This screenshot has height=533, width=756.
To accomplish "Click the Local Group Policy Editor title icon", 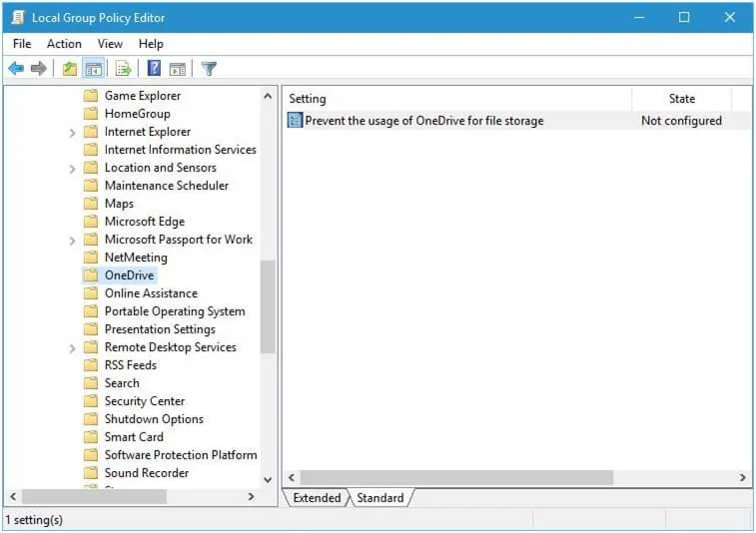I will pyautogui.click(x=17, y=17).
